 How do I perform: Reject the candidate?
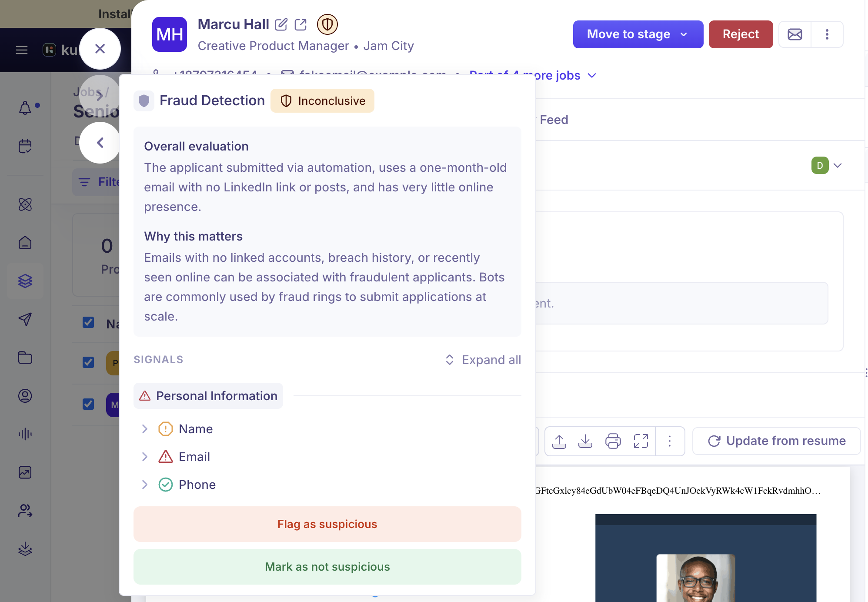[741, 34]
